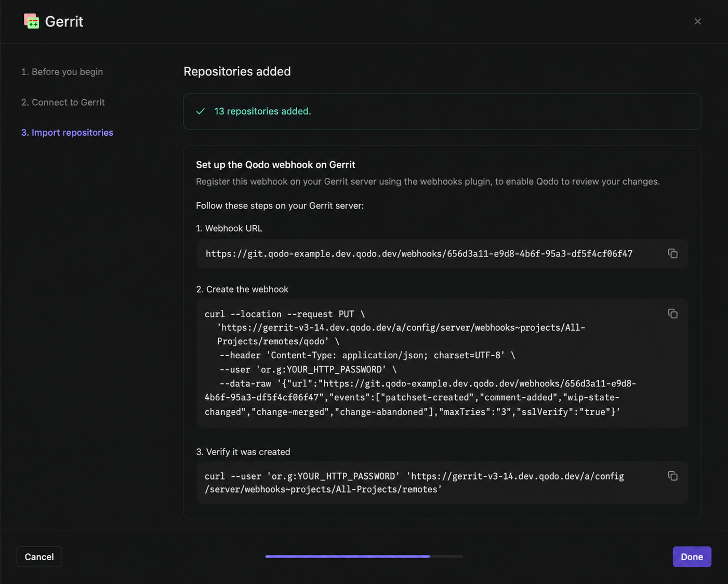Viewport: 728px width, 584px height.
Task: Click the Gerrit logo icon
Action: point(32,21)
